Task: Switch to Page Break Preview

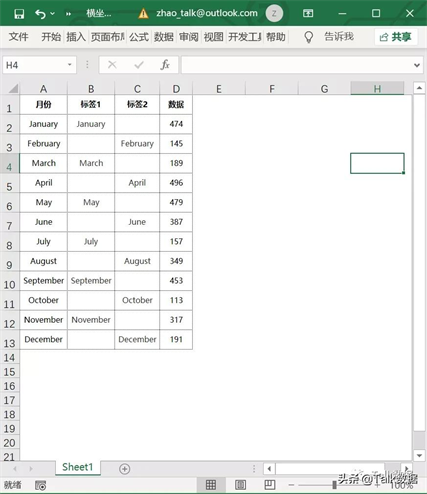Action: pyautogui.click(x=269, y=485)
